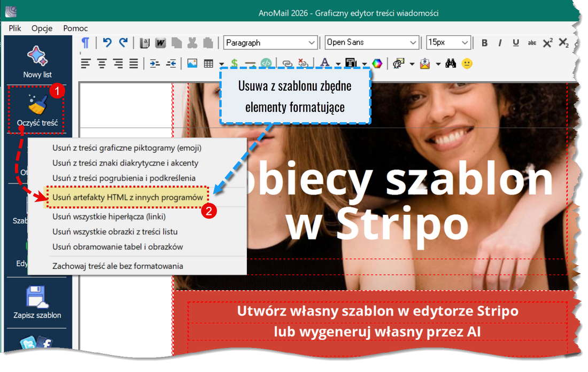Screen dimensions: 588x372
Task: Center the paragraph text
Action: click(x=102, y=64)
